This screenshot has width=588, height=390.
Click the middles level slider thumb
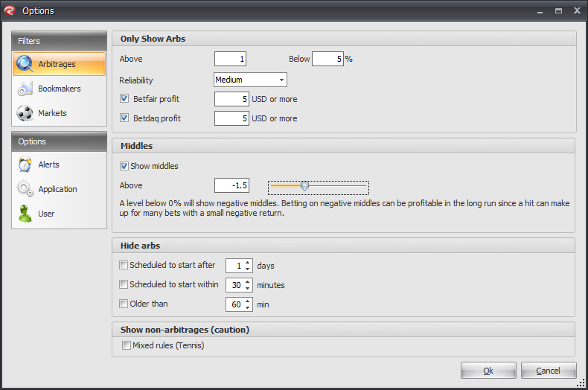[x=305, y=186]
